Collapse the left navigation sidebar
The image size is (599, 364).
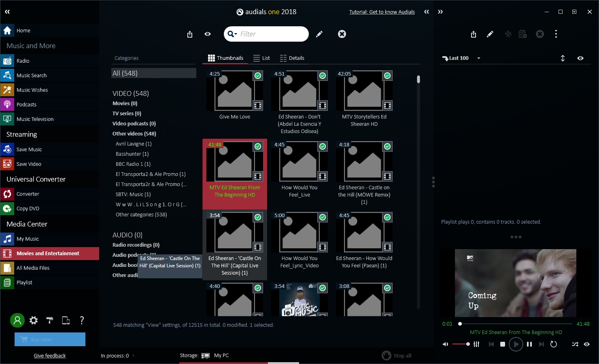(x=7, y=12)
